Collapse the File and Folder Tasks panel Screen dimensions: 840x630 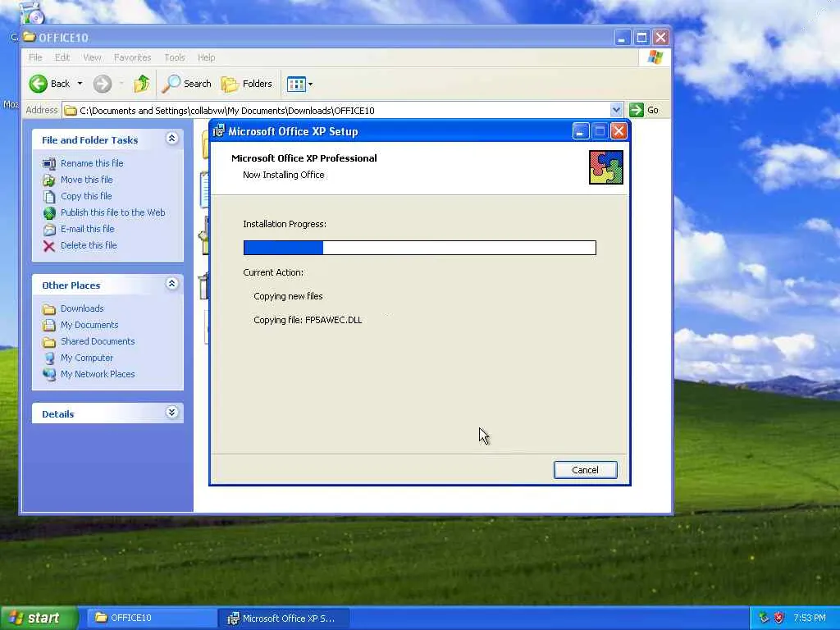click(171, 139)
